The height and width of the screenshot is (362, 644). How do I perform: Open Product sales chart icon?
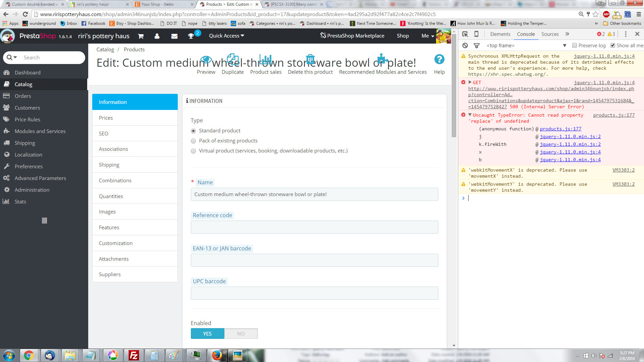[266, 60]
